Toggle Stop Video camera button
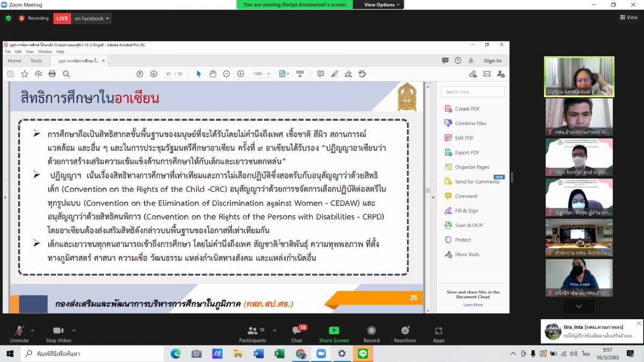The width and height of the screenshot is (644, 362). tap(58, 334)
